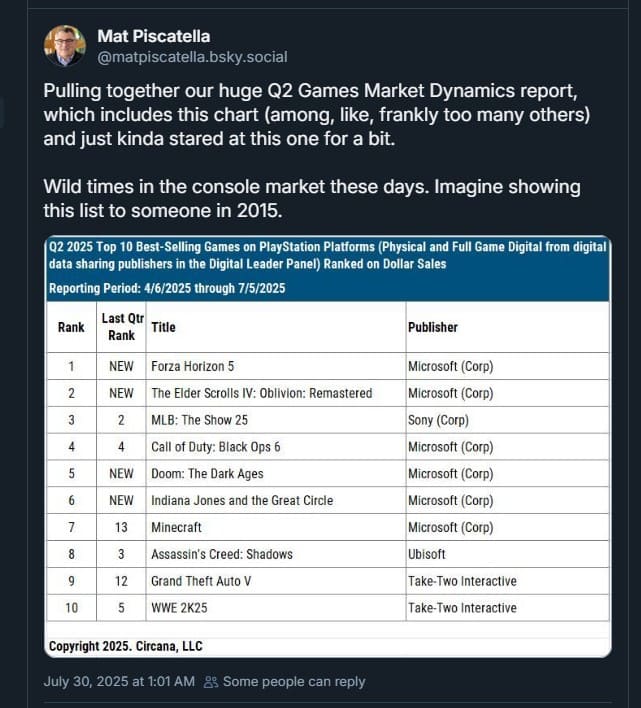Select the Forza Horizon 5 row title
The height and width of the screenshot is (708, 641).
click(x=193, y=366)
